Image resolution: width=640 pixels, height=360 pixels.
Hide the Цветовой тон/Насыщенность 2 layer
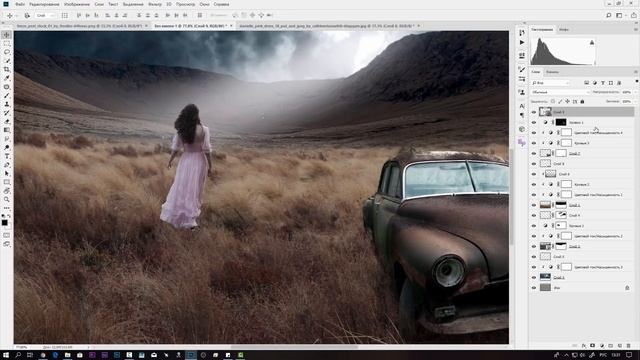534,236
